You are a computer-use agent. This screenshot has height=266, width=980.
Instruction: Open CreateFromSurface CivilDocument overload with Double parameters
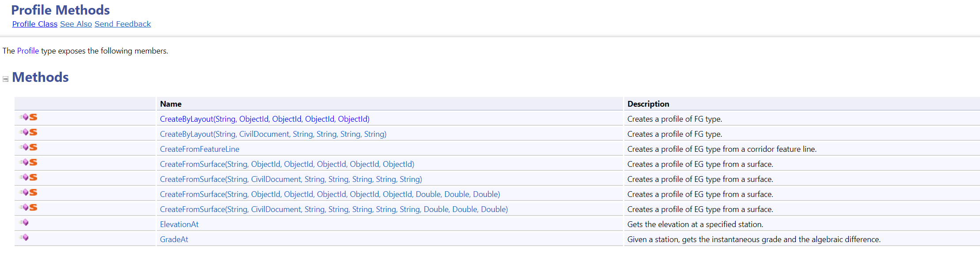334,209
